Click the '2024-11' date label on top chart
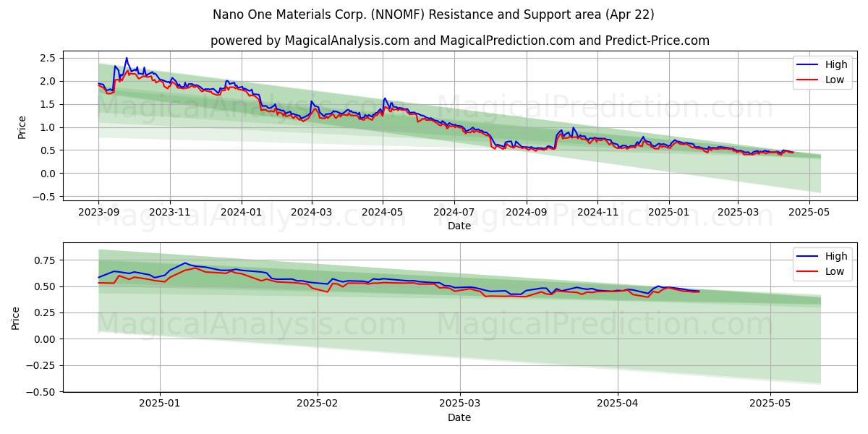Viewport: 868px width, 434px height. coord(597,212)
